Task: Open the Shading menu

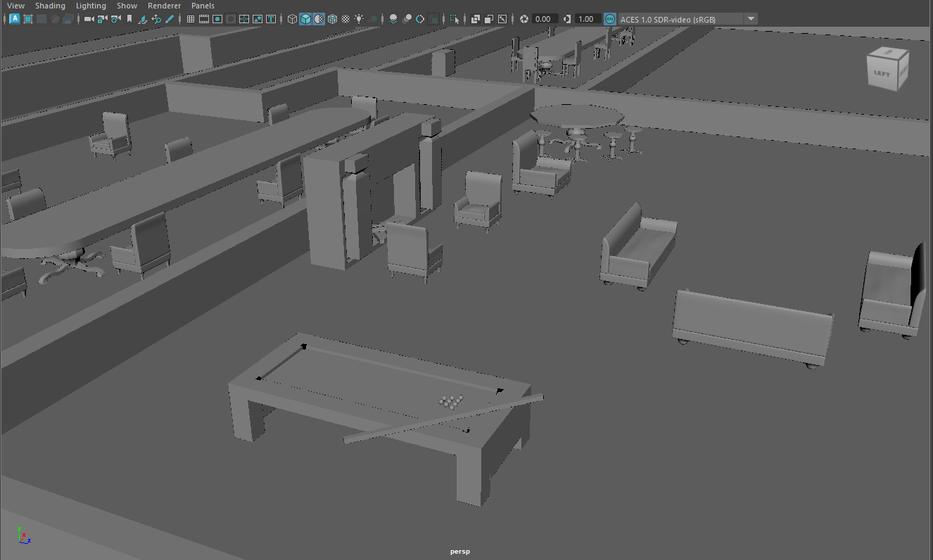Action: [50, 6]
